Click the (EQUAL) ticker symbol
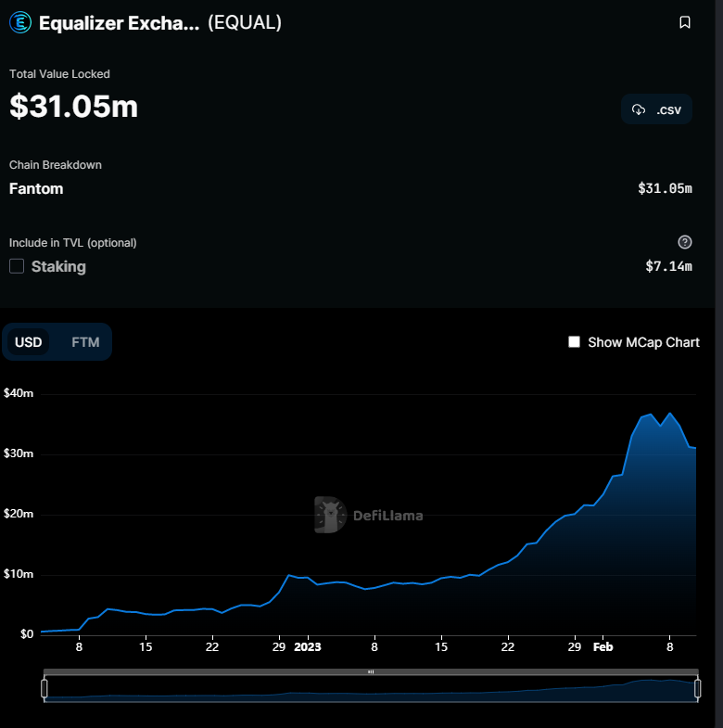 coord(245,22)
